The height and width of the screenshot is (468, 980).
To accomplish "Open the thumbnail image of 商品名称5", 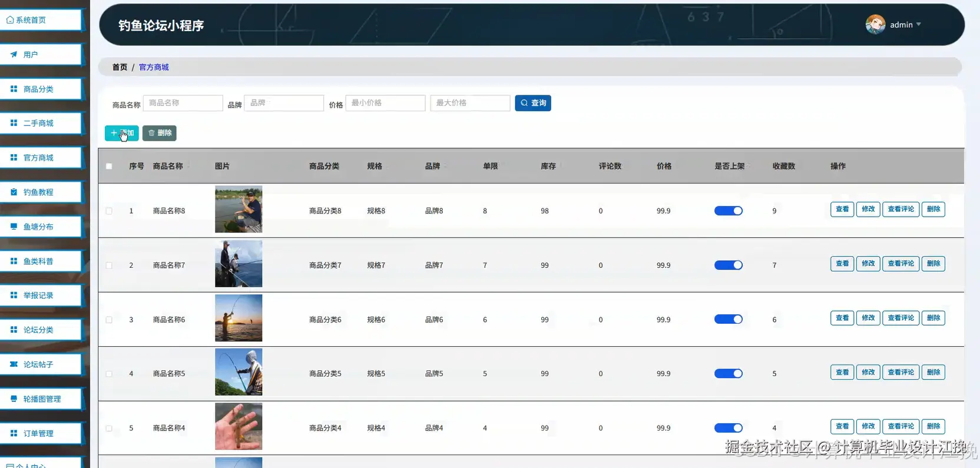I will pyautogui.click(x=239, y=372).
